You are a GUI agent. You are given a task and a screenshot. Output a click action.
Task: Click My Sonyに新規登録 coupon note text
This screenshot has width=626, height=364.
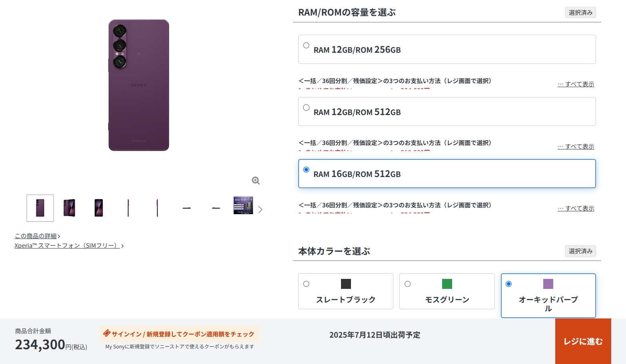(179, 346)
